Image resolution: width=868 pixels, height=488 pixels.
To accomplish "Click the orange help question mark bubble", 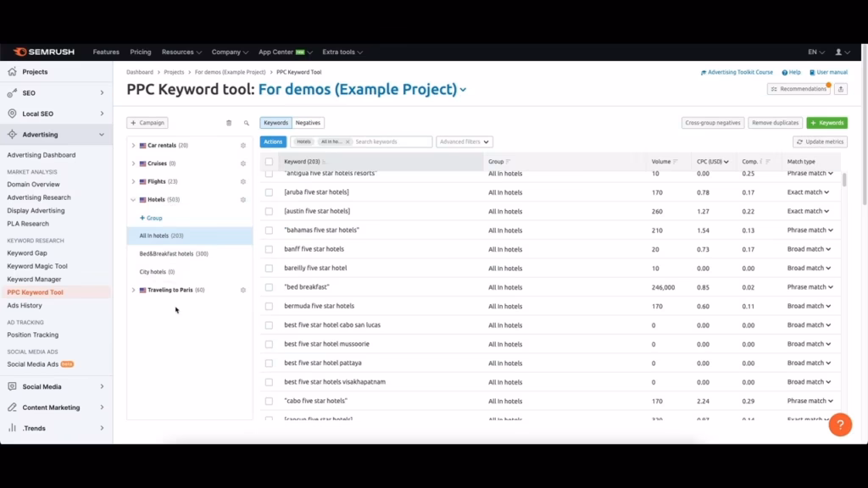I will click(x=840, y=424).
